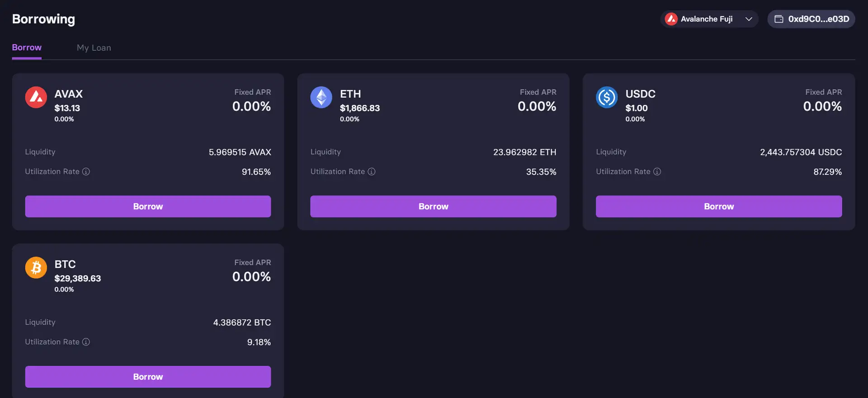Select the Borrow tab
The height and width of the screenshot is (398, 868).
coord(27,47)
